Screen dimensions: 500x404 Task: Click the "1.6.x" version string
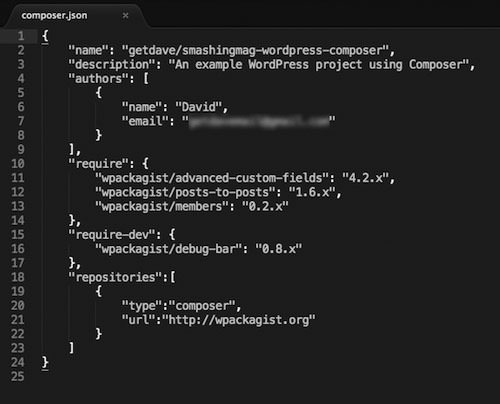tap(312, 192)
